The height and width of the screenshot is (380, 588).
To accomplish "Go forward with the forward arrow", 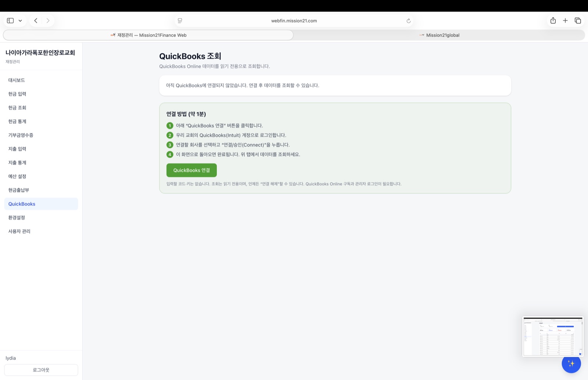I will pos(48,21).
